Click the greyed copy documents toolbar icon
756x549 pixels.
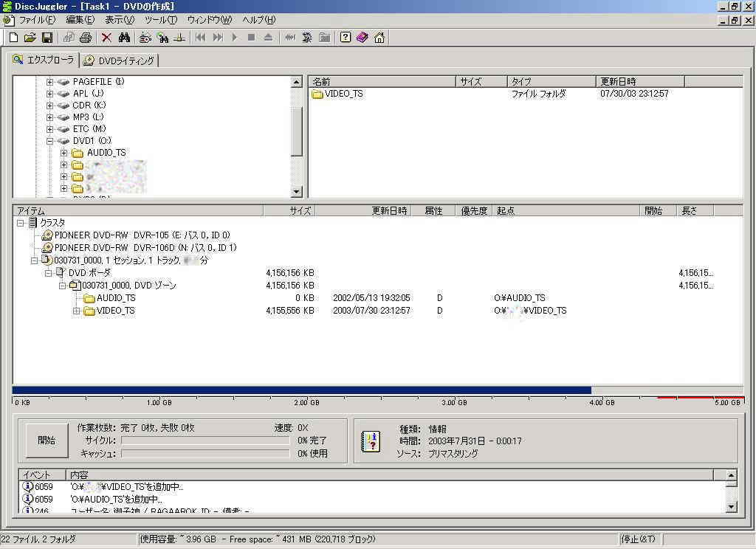click(69, 37)
